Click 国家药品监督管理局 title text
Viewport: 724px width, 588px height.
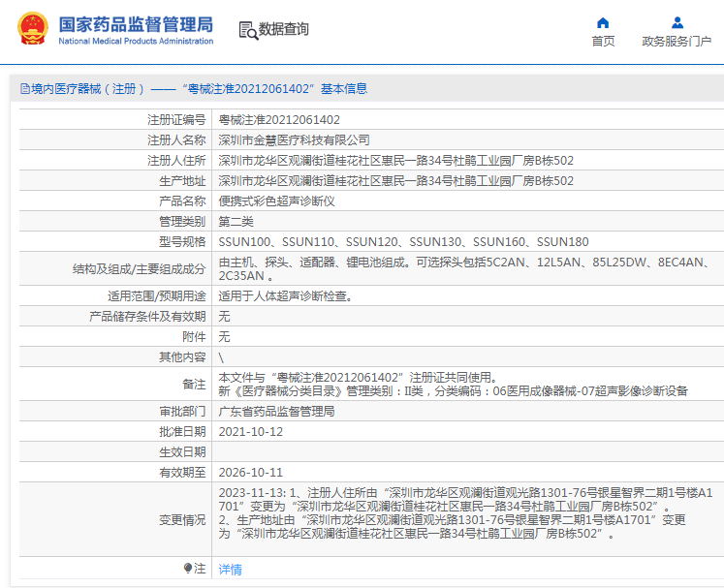click(136, 24)
